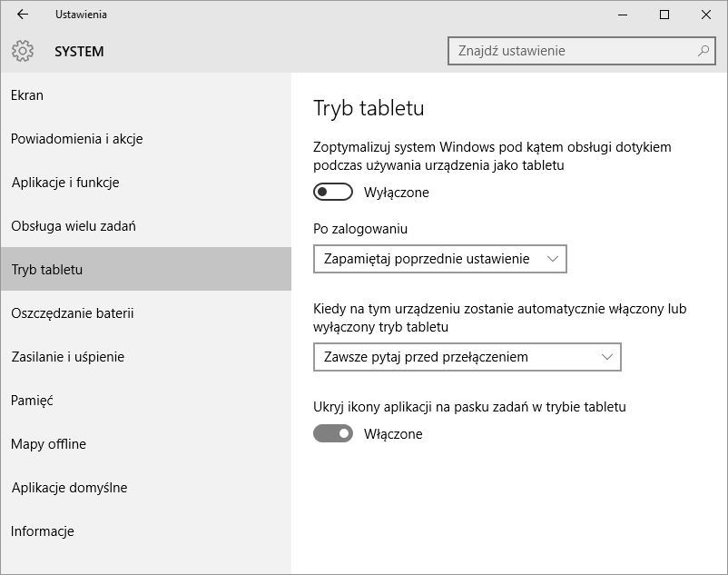Click the settings gear icon

tap(23, 51)
